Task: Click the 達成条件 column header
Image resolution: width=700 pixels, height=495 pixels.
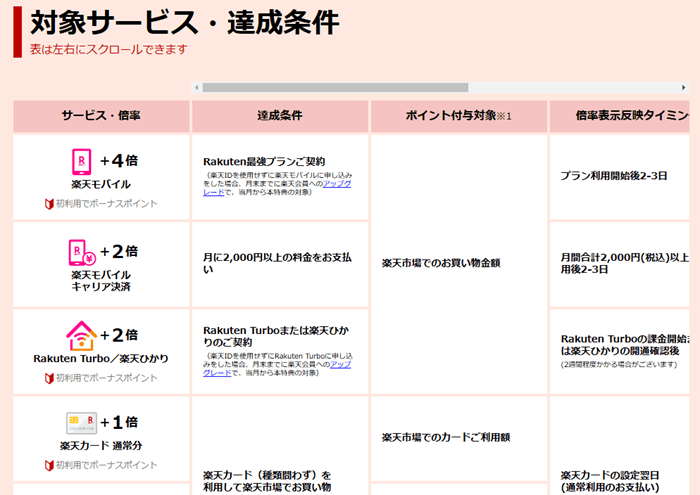Action: coord(280,116)
